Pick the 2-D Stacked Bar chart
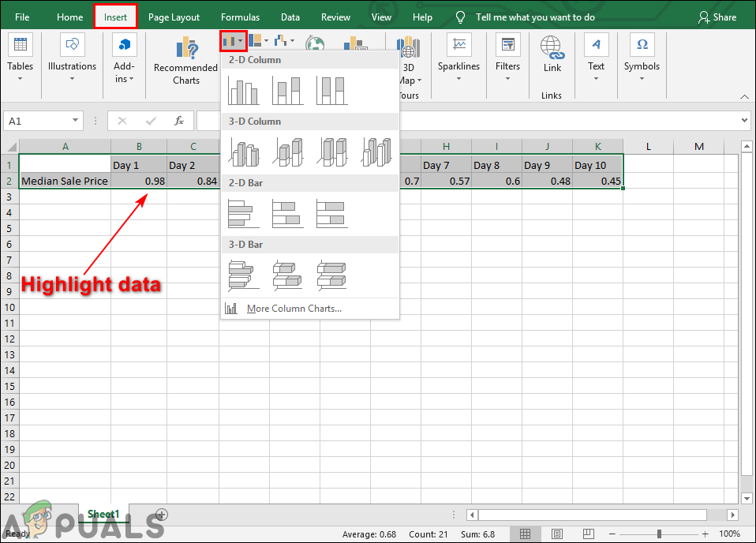Image resolution: width=756 pixels, height=543 pixels. [288, 214]
